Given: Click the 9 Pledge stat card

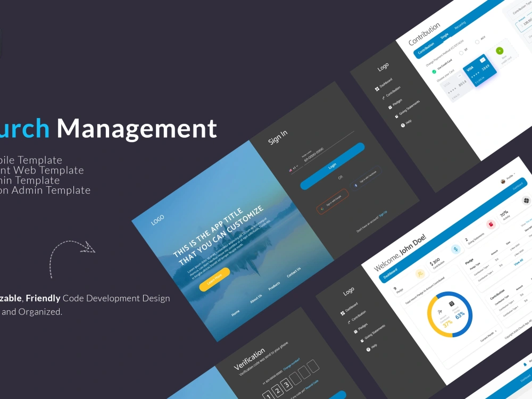Looking at the screenshot, I should coord(411,280).
